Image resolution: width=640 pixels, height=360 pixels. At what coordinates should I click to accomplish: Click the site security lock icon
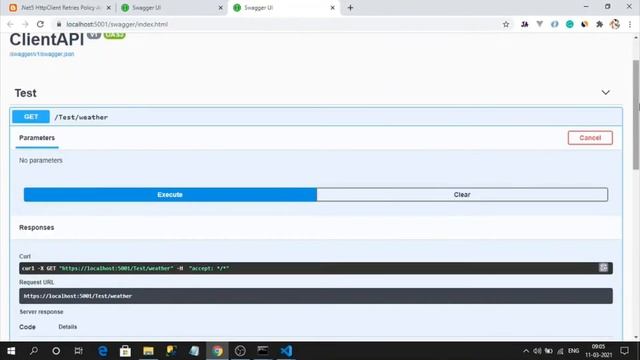pos(59,24)
